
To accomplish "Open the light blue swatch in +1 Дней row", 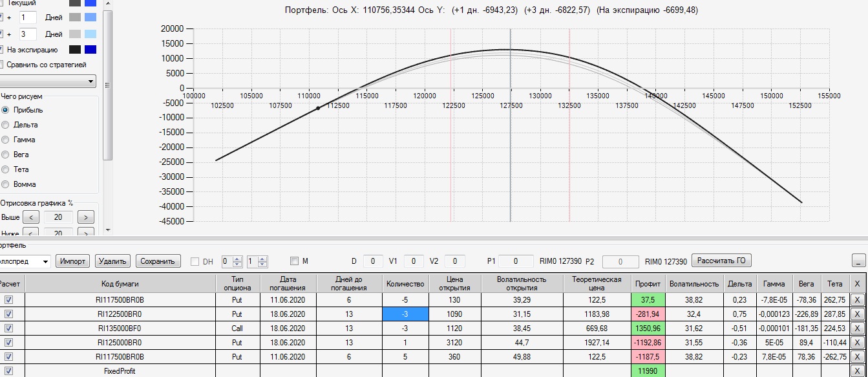I will (90, 17).
